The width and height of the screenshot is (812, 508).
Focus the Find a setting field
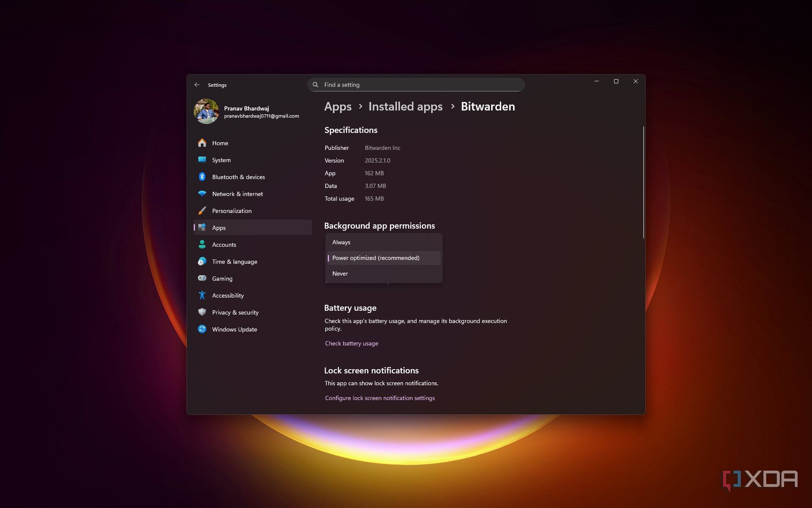tap(416, 85)
